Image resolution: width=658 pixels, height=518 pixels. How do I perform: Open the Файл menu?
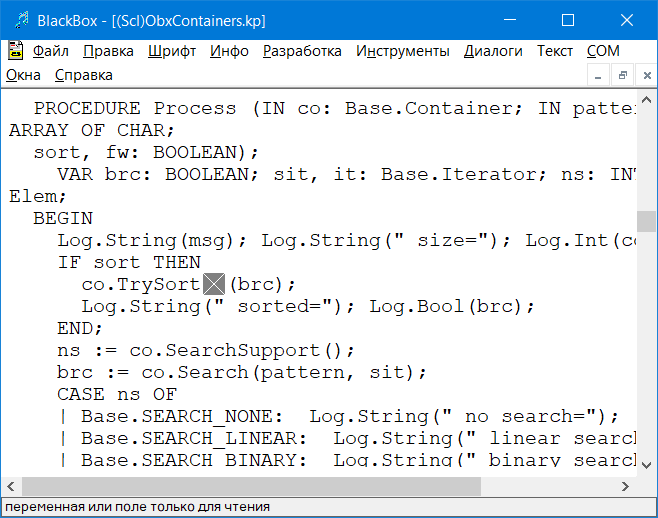pyautogui.click(x=51, y=51)
